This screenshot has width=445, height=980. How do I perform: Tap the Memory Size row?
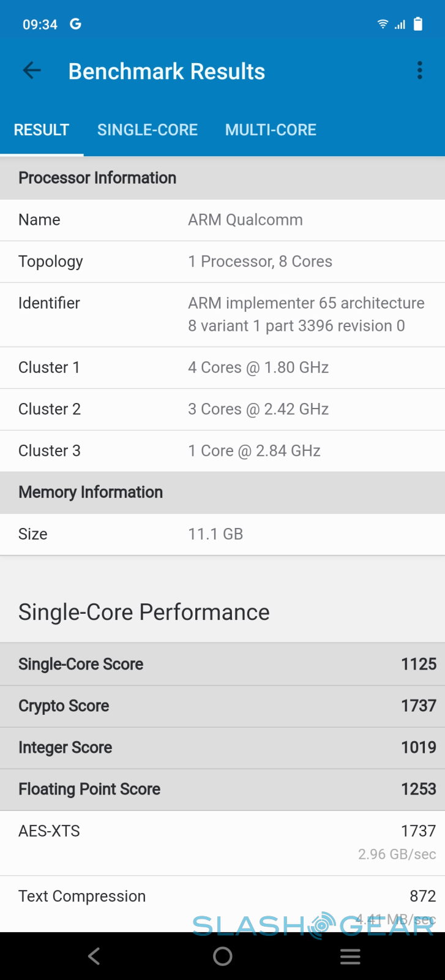222,534
